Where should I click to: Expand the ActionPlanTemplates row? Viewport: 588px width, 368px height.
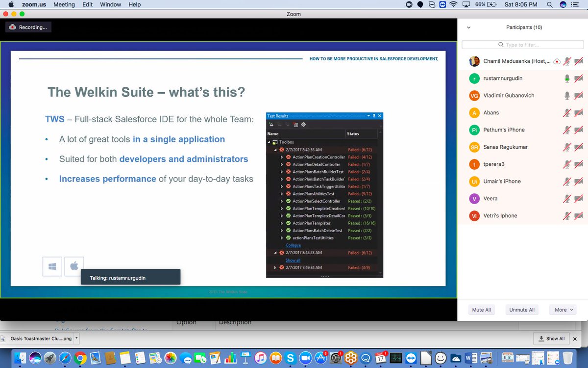pos(282,223)
